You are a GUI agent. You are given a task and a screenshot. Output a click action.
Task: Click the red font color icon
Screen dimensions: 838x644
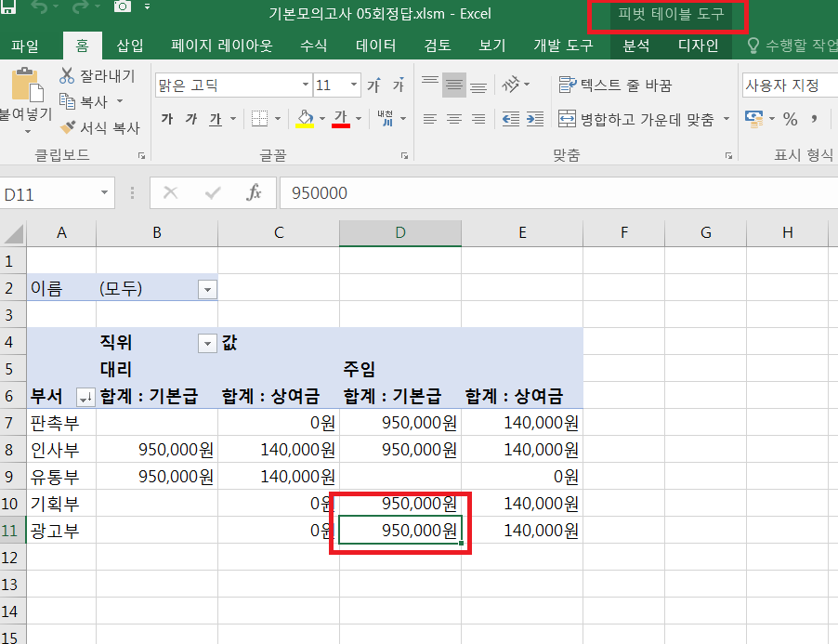coord(340,118)
